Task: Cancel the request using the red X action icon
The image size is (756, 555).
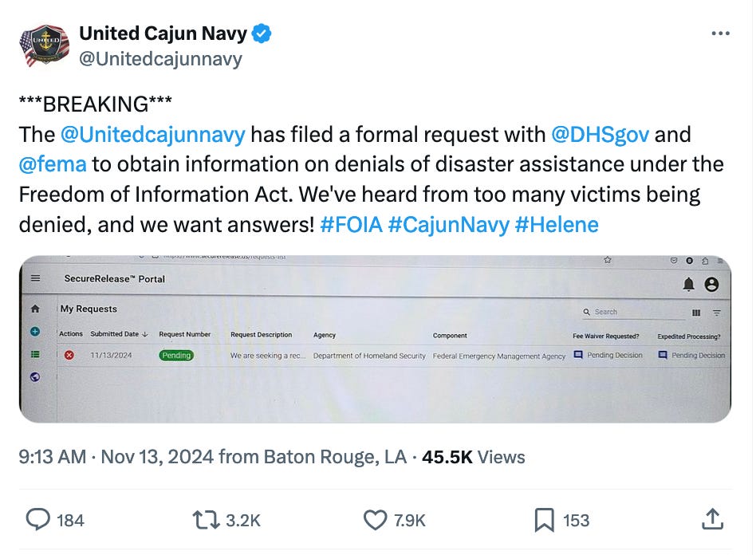Action: point(70,355)
